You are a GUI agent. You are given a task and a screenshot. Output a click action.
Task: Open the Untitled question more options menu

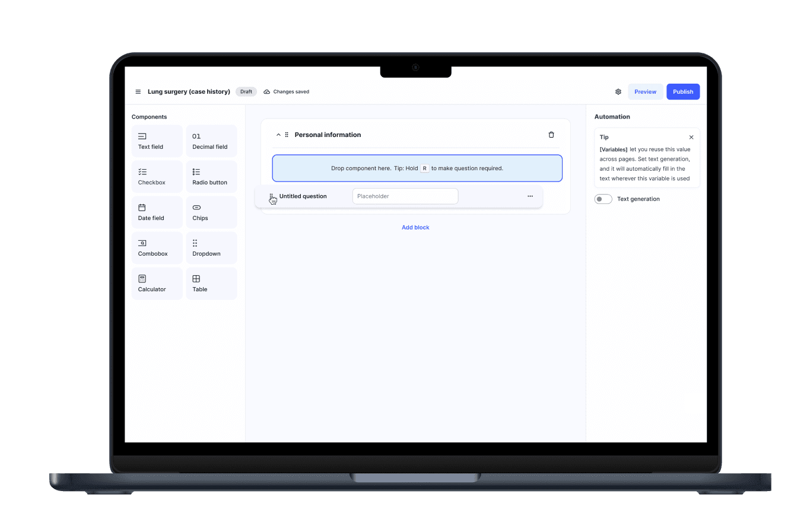click(x=530, y=196)
